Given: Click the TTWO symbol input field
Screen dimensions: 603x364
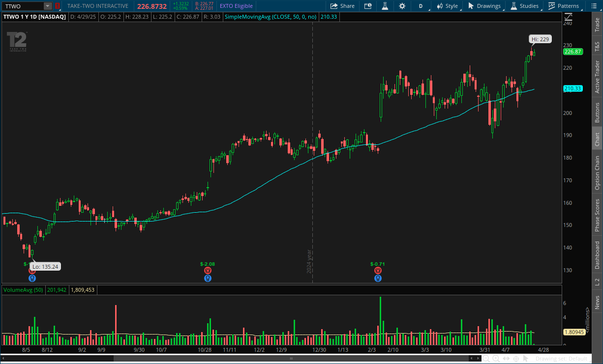Looking at the screenshot, I should [23, 6].
